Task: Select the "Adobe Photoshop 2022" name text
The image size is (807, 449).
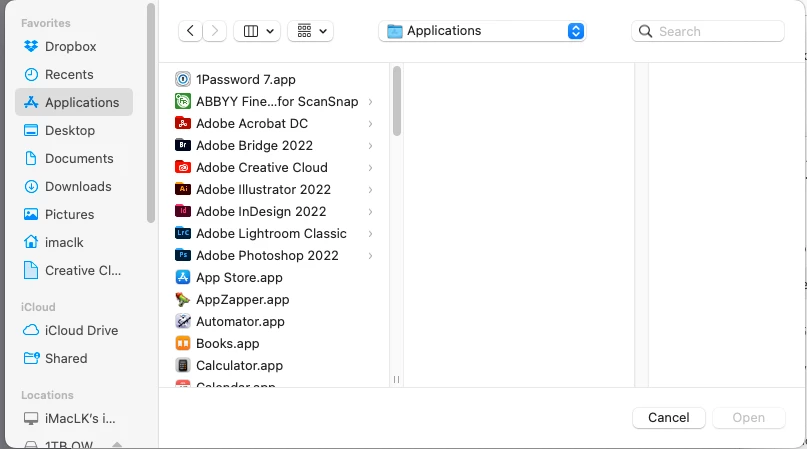Action: 267,255
